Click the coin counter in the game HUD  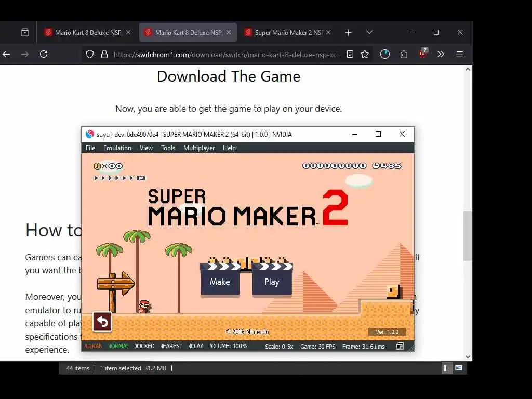108,166
